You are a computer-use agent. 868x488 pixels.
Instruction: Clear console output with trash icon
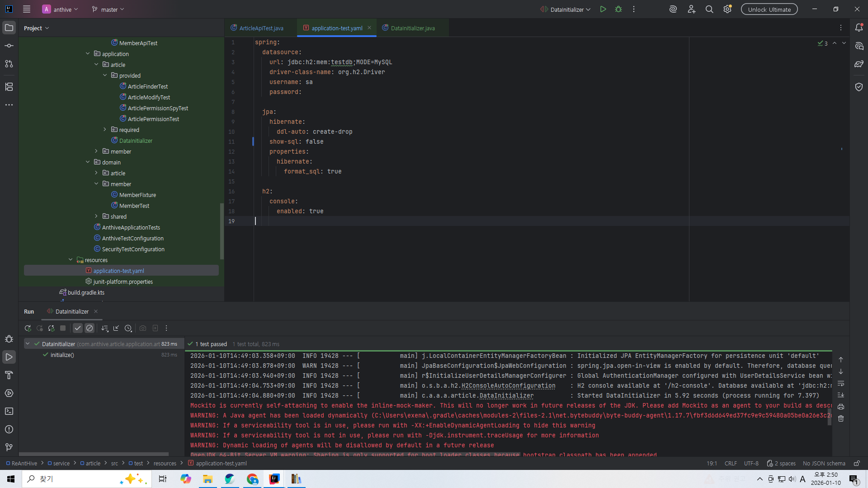pyautogui.click(x=841, y=419)
